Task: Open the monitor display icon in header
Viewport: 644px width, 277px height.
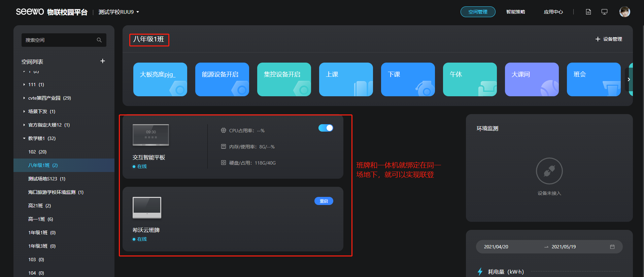Action: [604, 12]
